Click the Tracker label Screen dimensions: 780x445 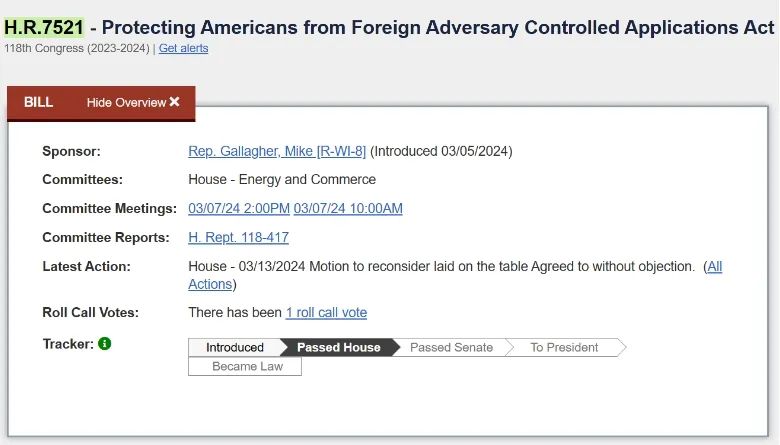coord(68,344)
